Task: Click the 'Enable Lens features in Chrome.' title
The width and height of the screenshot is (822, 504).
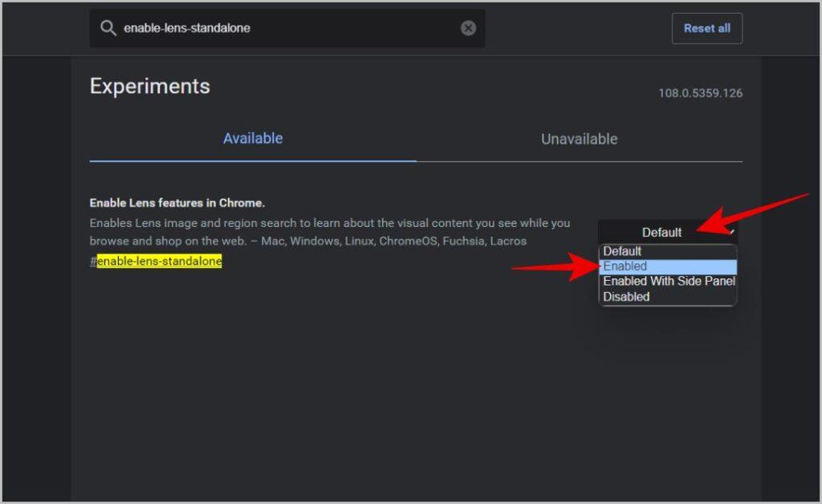Action: [x=177, y=203]
